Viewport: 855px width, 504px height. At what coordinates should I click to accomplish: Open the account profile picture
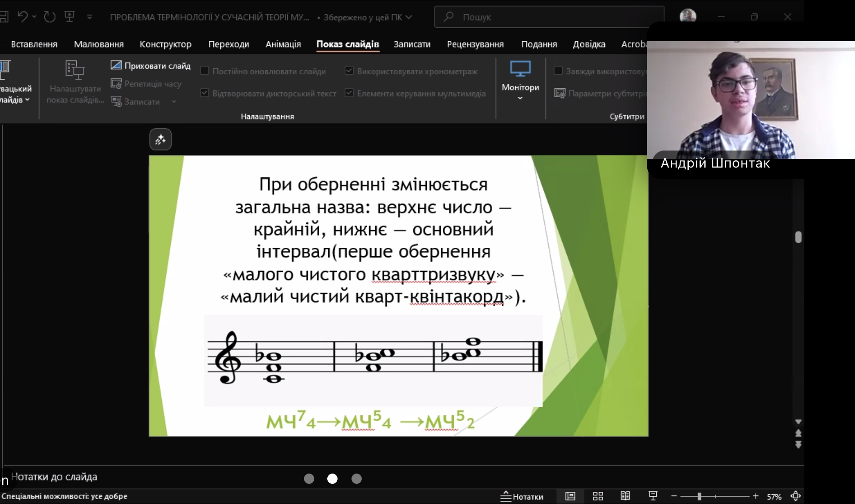pos(688,16)
